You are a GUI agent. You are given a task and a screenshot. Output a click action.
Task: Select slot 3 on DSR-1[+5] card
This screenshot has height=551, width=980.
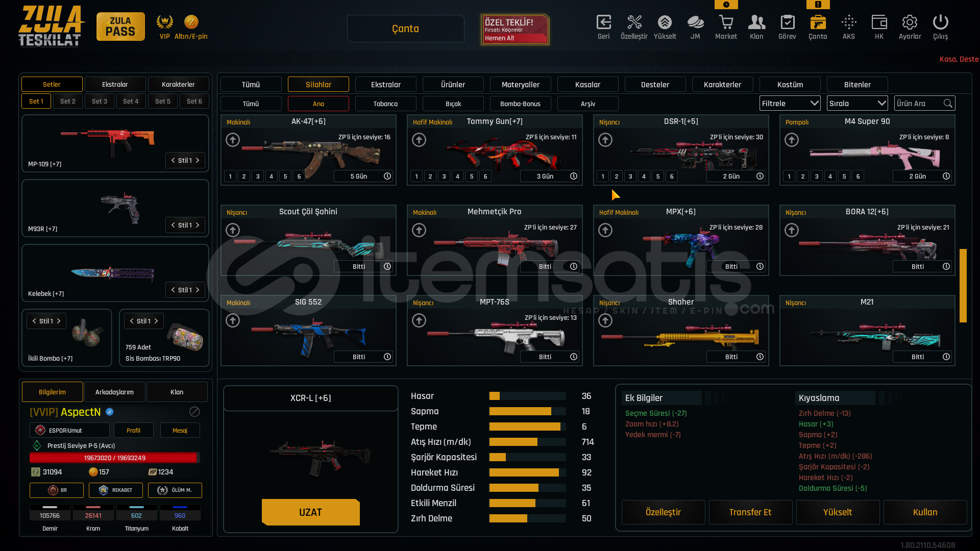point(630,177)
